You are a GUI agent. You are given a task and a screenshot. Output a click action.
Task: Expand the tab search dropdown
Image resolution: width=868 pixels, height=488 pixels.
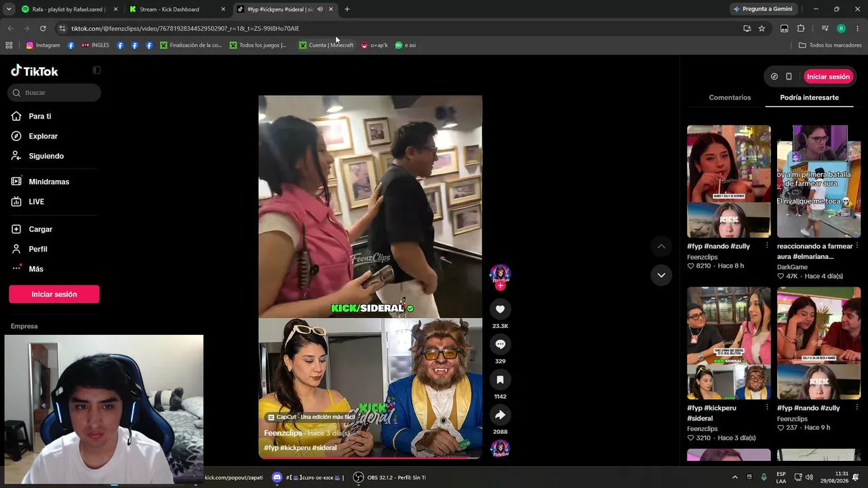click(9, 9)
